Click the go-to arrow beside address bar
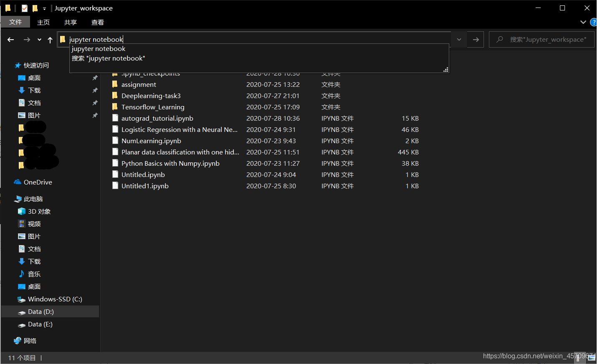This screenshot has width=600, height=364. (476, 40)
